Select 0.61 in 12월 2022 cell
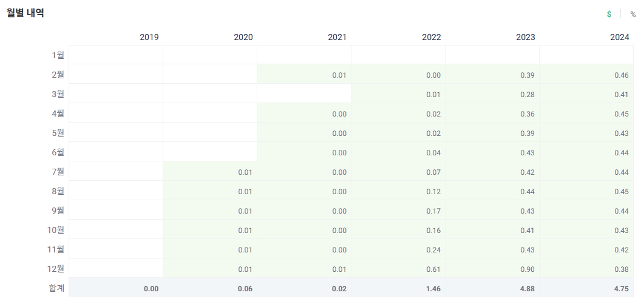Image resolution: width=644 pixels, height=304 pixels. (433, 269)
